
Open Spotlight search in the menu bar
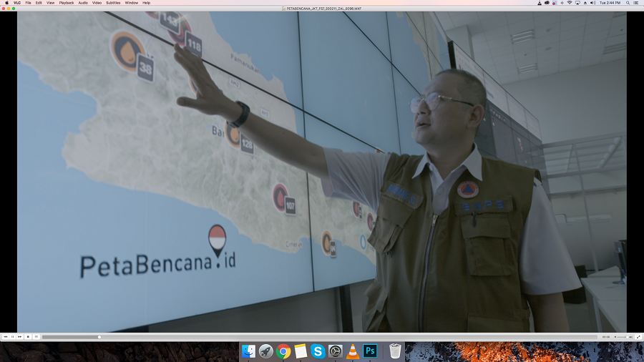click(625, 3)
